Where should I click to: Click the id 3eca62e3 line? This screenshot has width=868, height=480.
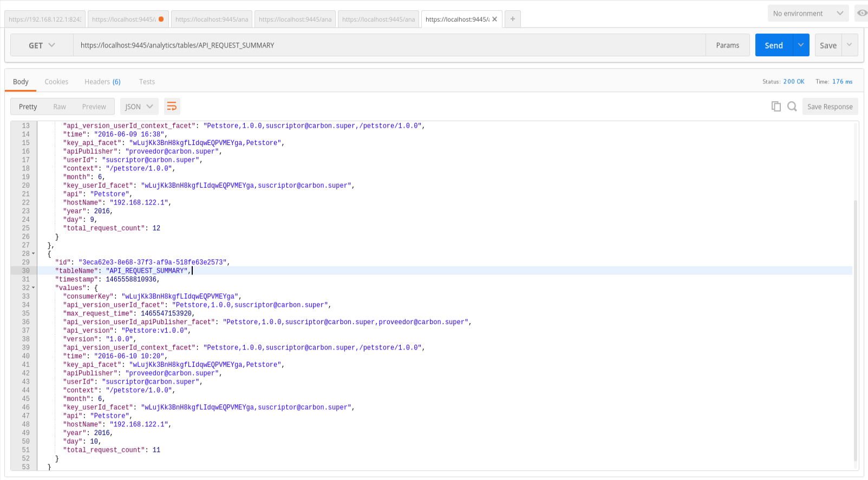(142, 262)
